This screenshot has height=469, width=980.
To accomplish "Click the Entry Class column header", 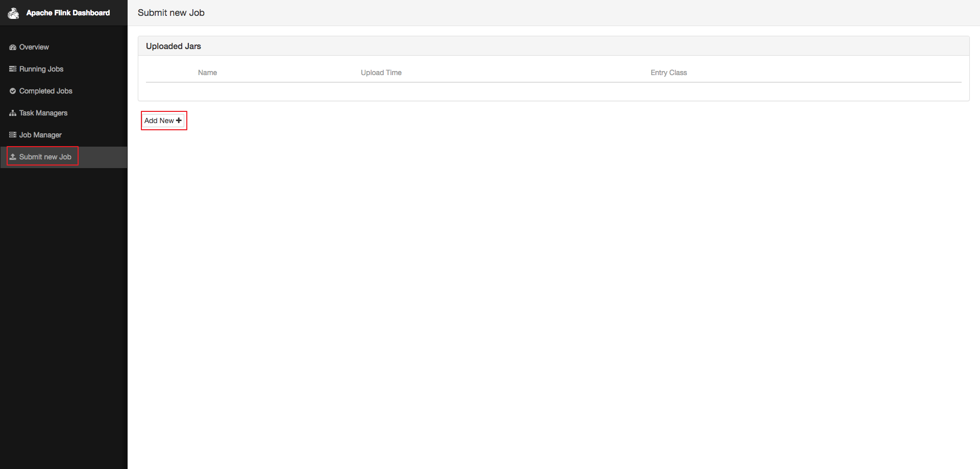I will point(669,73).
